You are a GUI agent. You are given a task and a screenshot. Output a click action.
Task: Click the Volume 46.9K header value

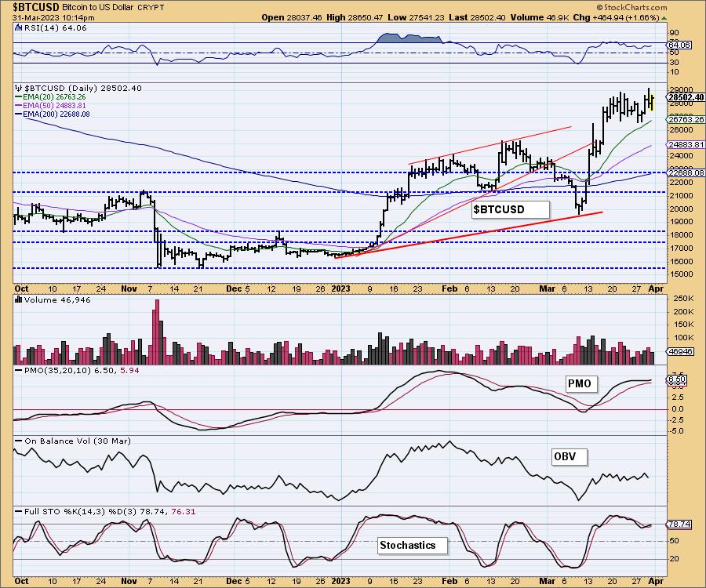[540, 17]
